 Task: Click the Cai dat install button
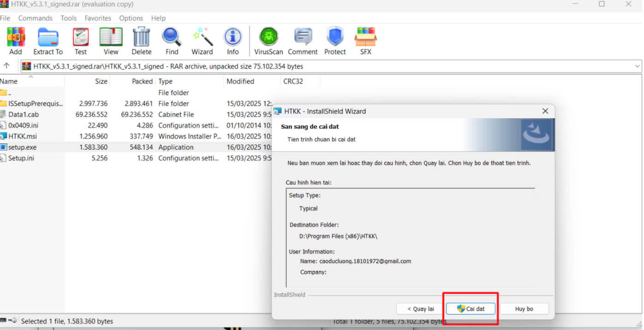(471, 309)
